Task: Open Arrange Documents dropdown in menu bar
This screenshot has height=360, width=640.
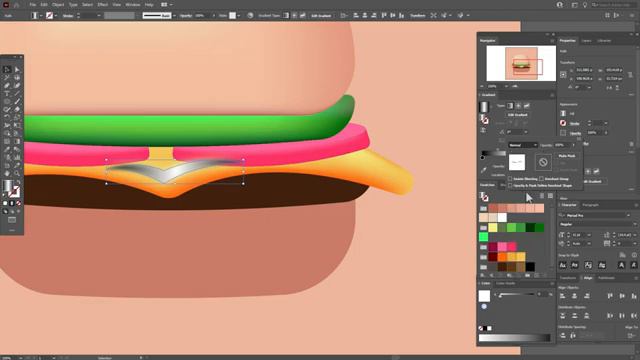Action: [166, 4]
